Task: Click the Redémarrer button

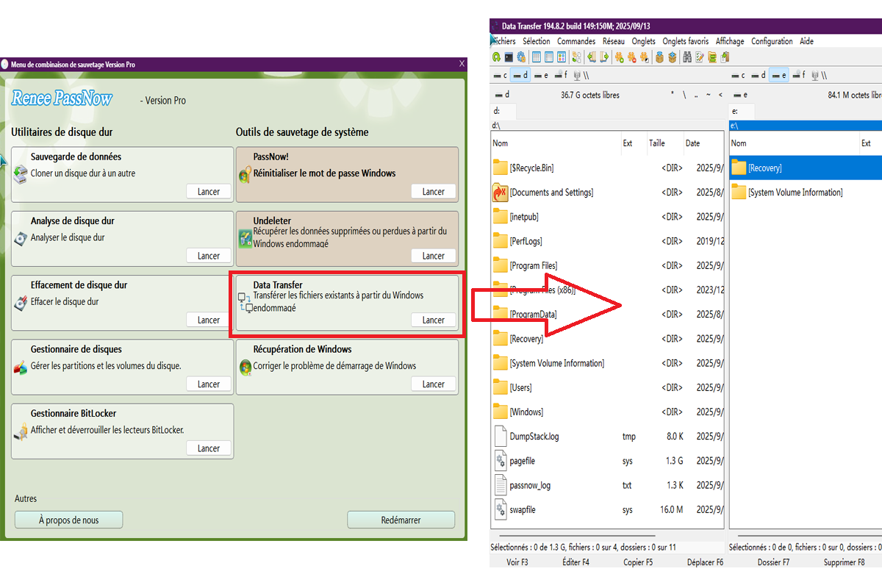Action: pos(401,520)
